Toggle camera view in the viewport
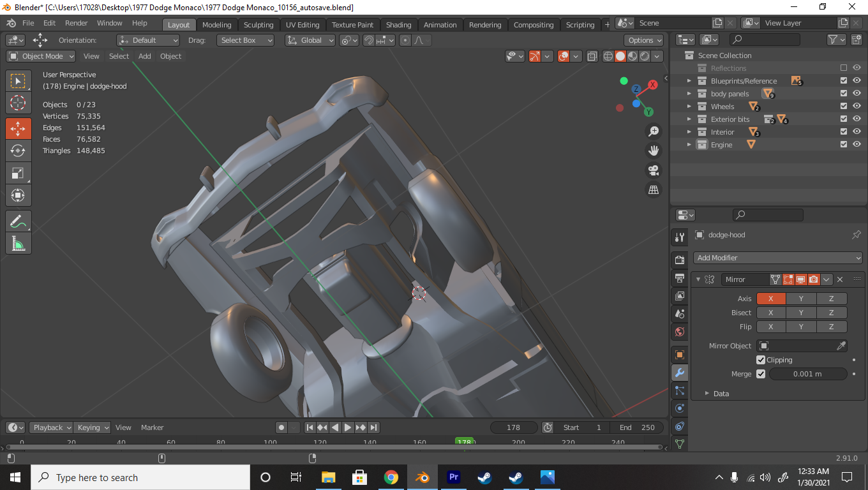Viewport: 868px width, 490px height. pyautogui.click(x=654, y=170)
